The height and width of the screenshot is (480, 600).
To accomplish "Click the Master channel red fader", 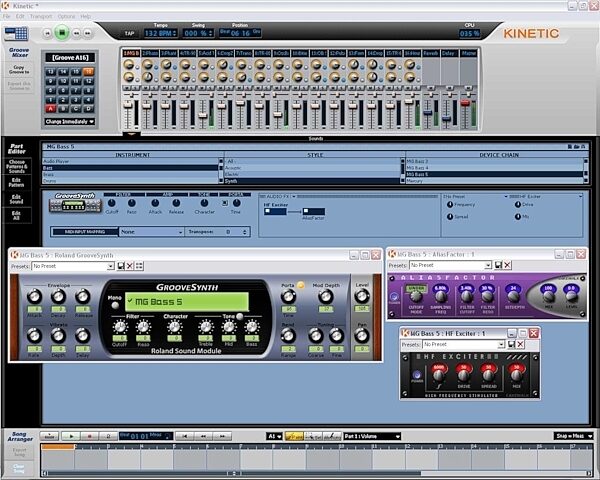I will [465, 103].
